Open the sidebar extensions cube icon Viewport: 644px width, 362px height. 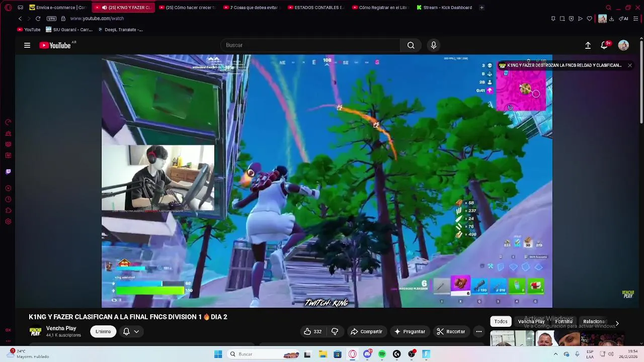click(8, 210)
